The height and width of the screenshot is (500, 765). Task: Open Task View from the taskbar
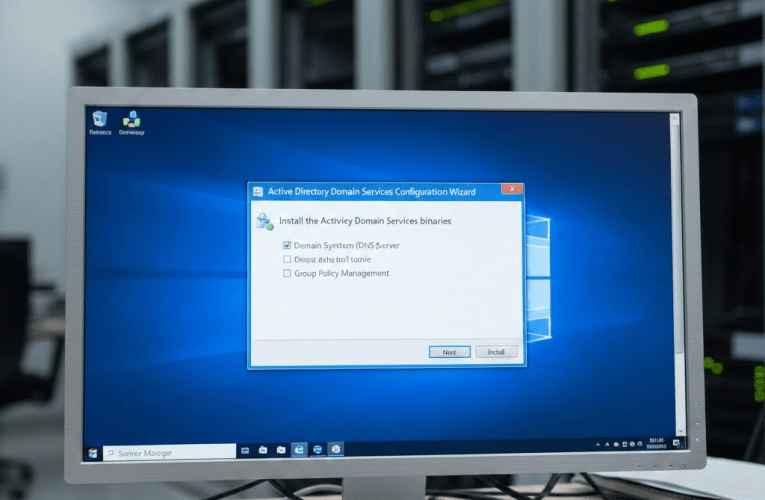pyautogui.click(x=245, y=450)
